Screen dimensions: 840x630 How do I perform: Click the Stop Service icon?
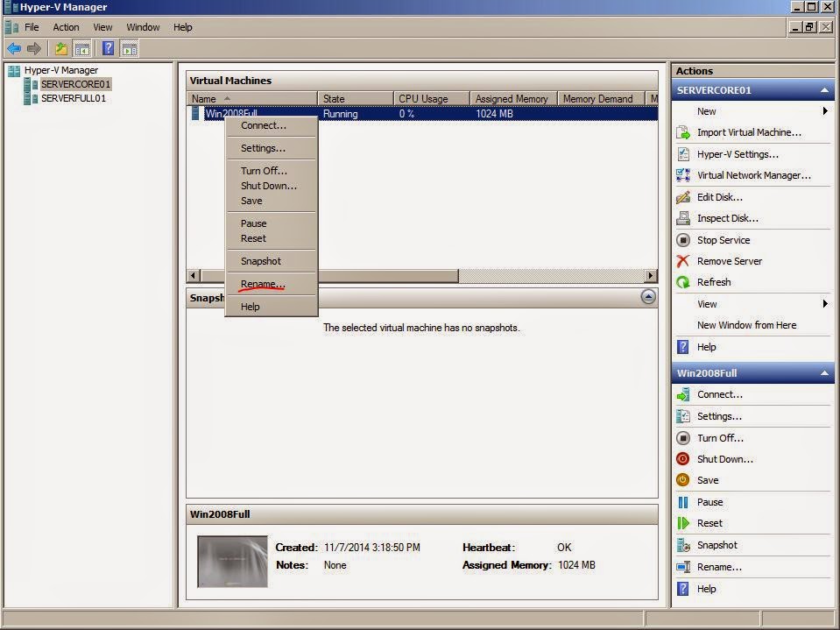pyautogui.click(x=683, y=240)
